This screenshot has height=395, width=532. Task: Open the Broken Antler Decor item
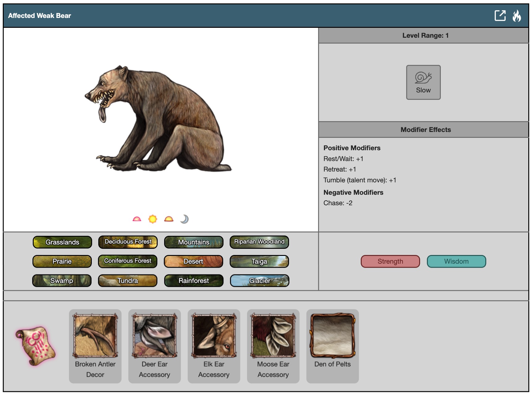tap(95, 346)
